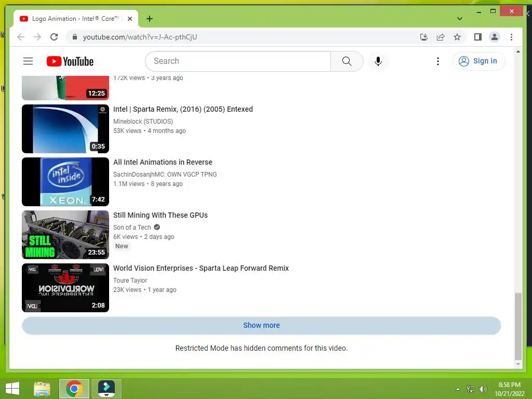View site info via the padlock icon
The height and width of the screenshot is (399, 532).
tap(75, 37)
